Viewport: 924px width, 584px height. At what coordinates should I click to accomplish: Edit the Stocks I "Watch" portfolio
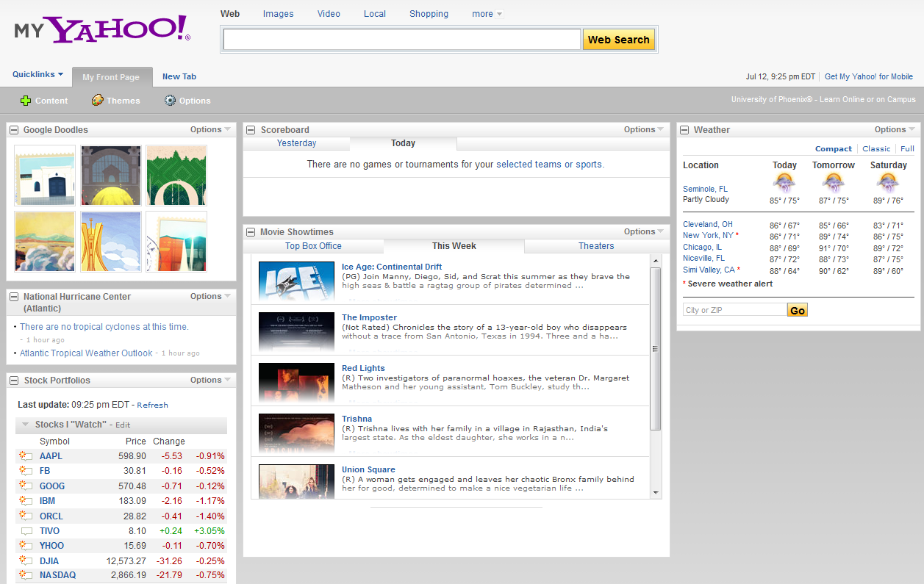tap(123, 425)
